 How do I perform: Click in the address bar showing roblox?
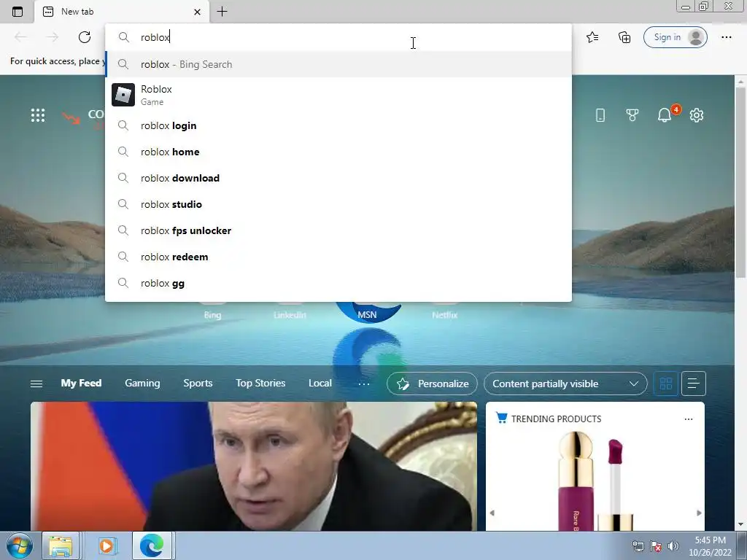coord(338,37)
